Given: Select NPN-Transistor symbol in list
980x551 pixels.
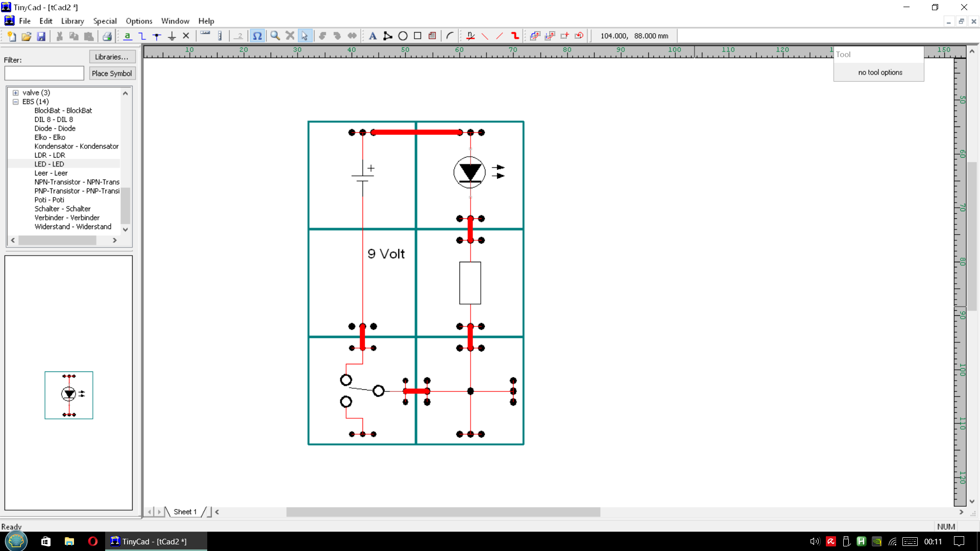Looking at the screenshot, I should (77, 182).
